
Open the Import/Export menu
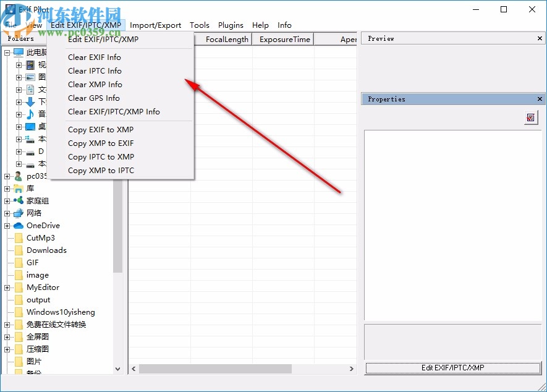coord(155,25)
